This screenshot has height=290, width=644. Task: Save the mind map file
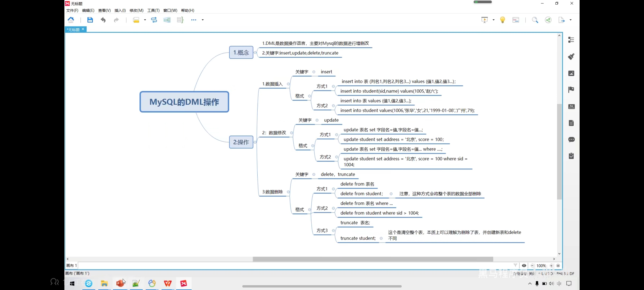coord(90,20)
